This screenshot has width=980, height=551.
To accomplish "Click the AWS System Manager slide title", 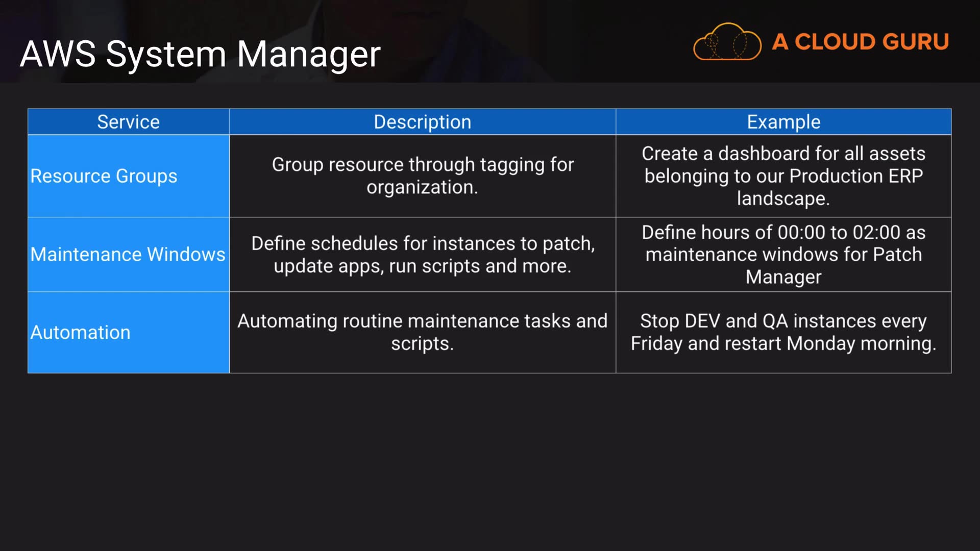I will 200,54.
